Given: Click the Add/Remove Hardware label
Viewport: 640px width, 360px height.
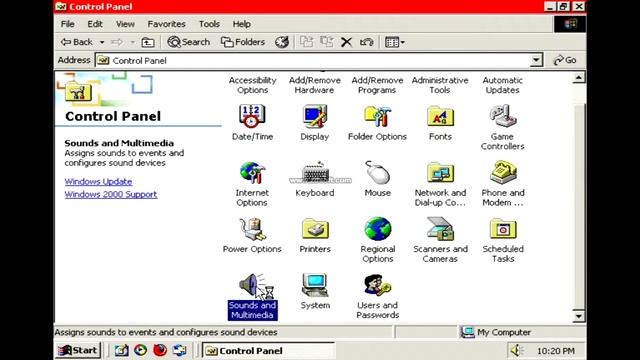Looking at the screenshot, I should pyautogui.click(x=315, y=85).
